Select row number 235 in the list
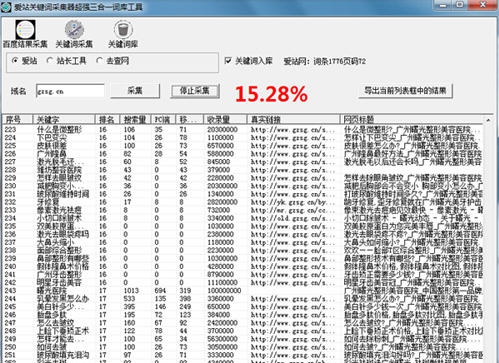499x363 pixels. click(x=11, y=226)
